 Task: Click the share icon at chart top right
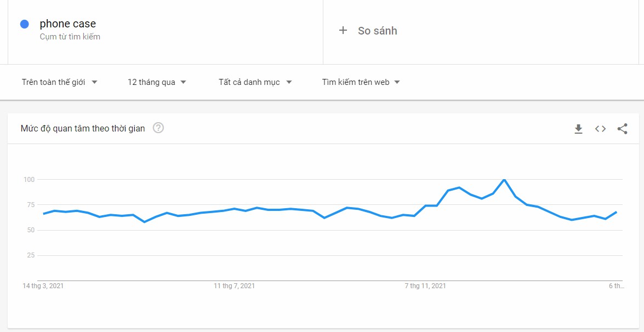click(x=623, y=129)
